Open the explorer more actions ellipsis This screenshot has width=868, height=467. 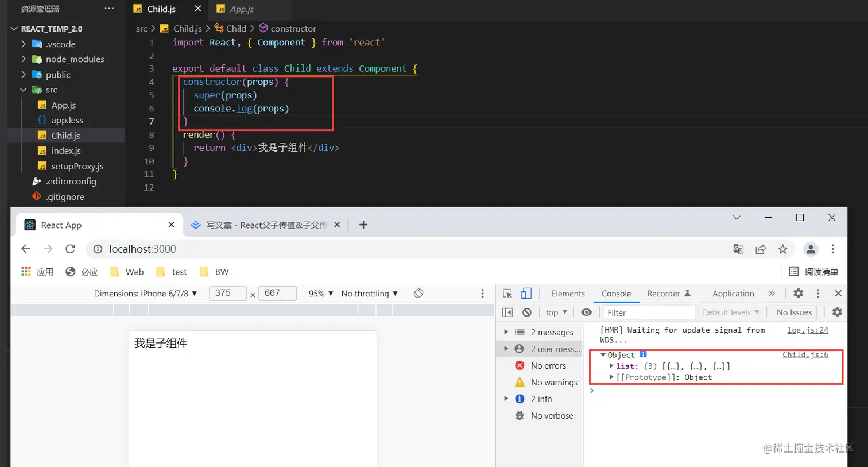109,9
